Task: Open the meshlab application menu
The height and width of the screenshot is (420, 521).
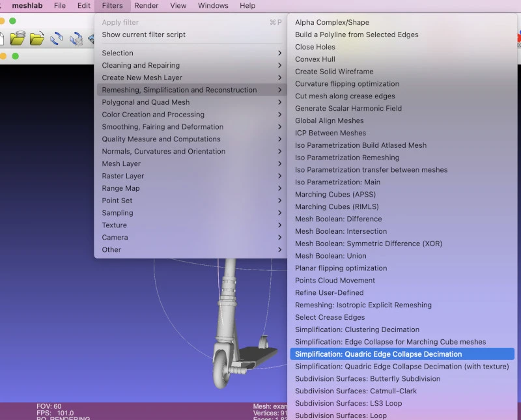Action: point(27,6)
